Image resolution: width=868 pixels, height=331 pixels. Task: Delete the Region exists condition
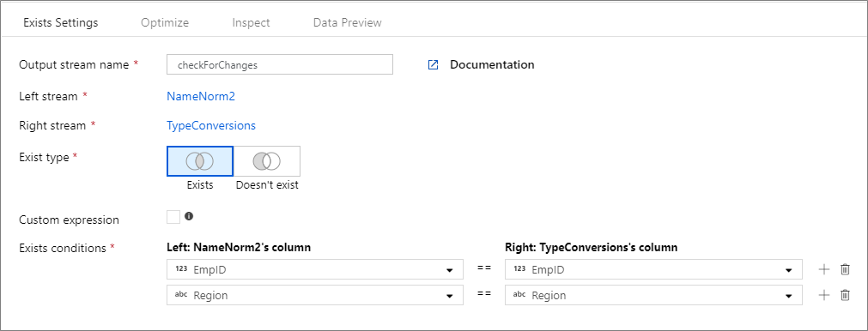[x=845, y=295]
